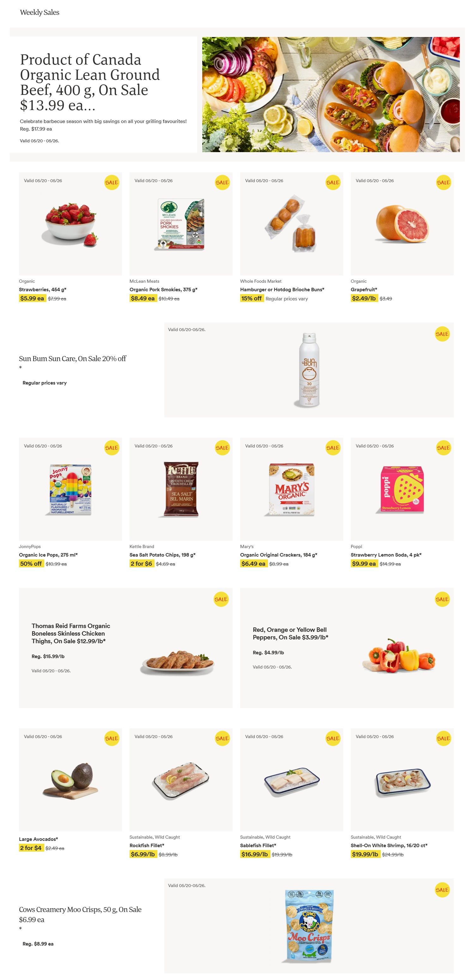Click the SALE badge on Moo Crisps banner
The height and width of the screenshot is (980, 474).
point(442,890)
